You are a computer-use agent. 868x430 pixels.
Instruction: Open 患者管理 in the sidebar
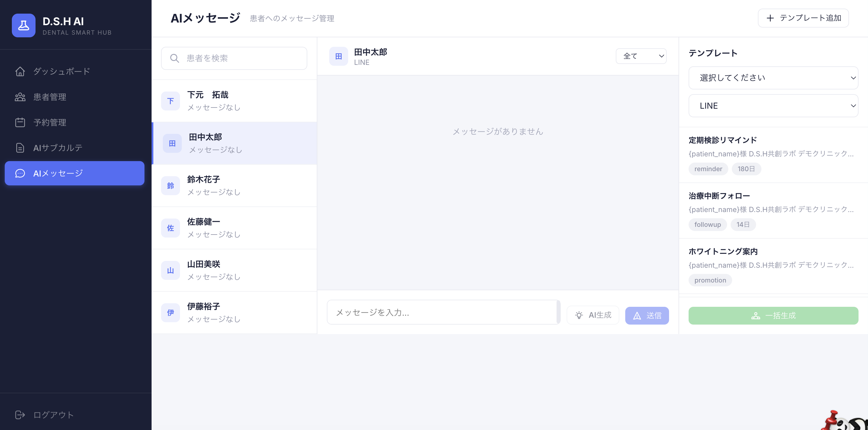point(75,97)
